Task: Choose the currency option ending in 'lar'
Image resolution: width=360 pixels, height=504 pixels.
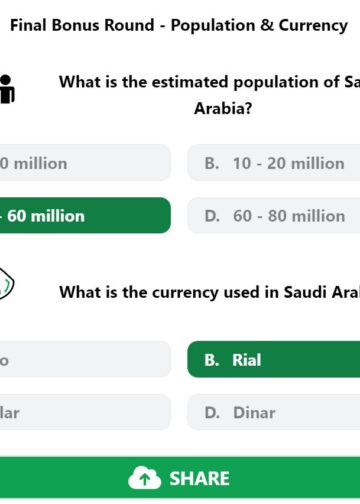Action: (x=85, y=412)
